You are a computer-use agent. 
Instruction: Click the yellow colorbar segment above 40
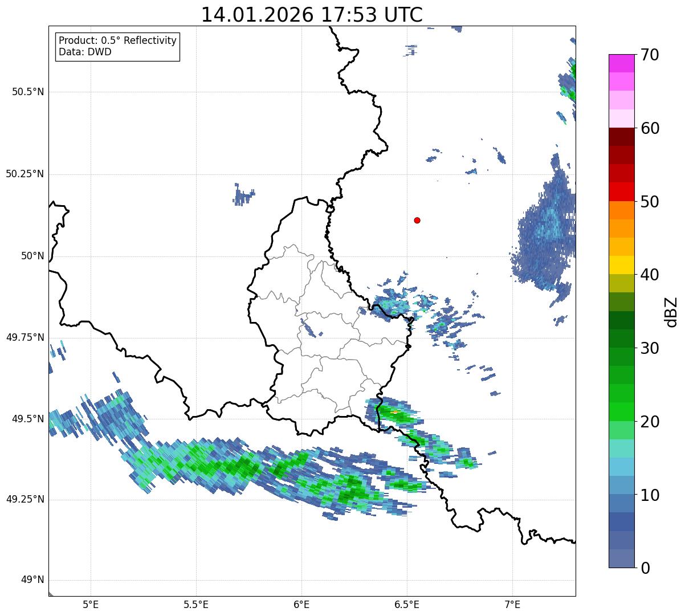[621, 265]
